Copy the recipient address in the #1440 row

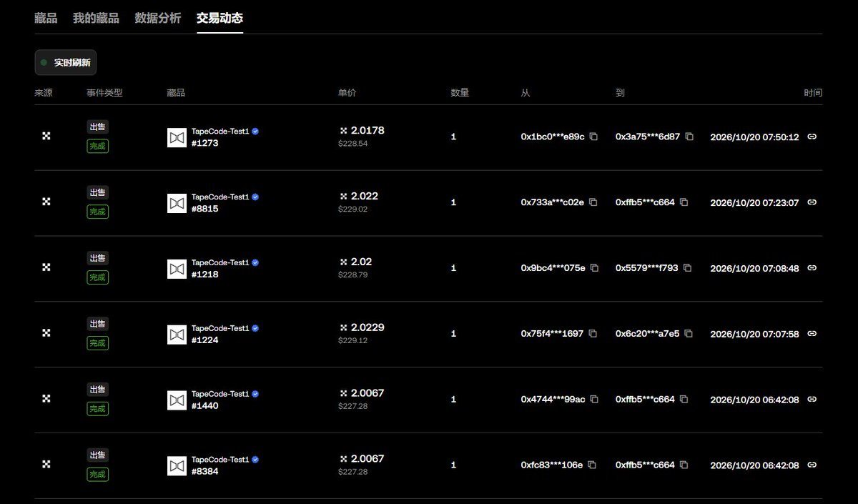684,400
